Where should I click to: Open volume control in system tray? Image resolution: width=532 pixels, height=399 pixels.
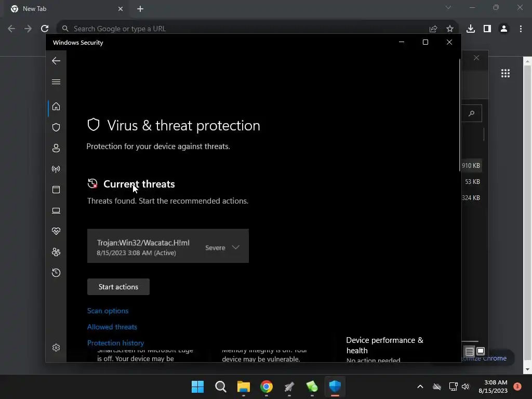coord(465,387)
